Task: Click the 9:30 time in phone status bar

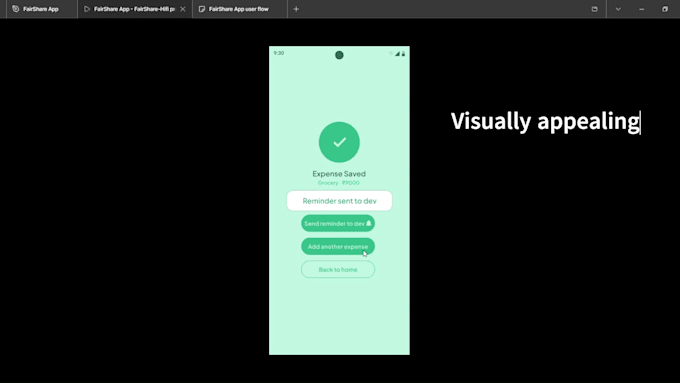Action: pyautogui.click(x=279, y=53)
